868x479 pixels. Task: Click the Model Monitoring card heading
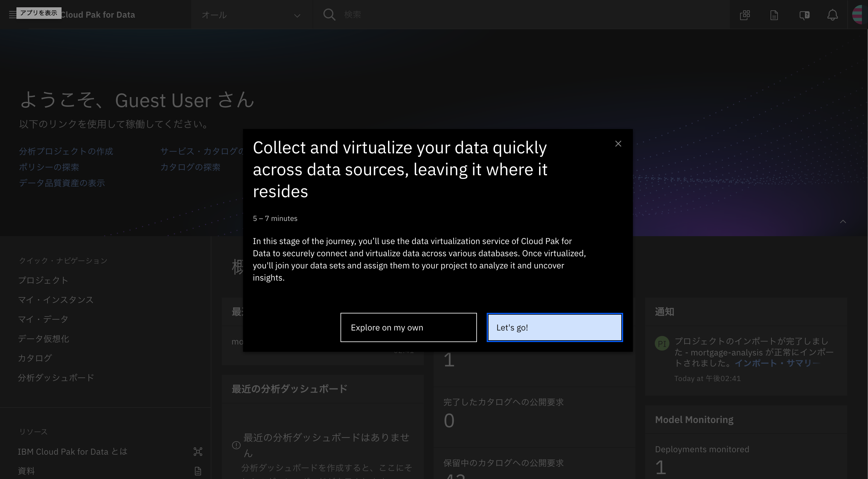click(694, 419)
